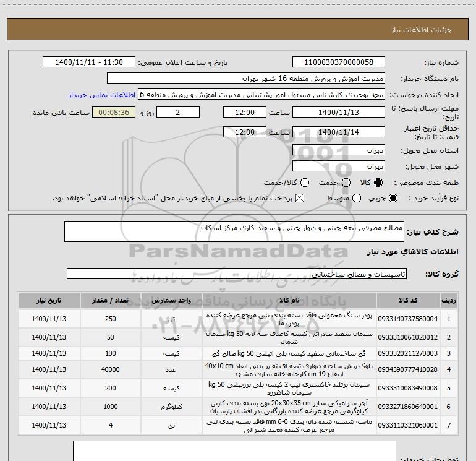
Task: Click the response deadline date 1400/11/13 field
Action: pos(339,112)
